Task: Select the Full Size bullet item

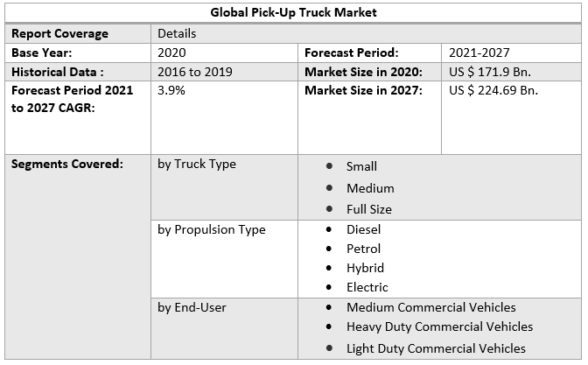Action: coord(369,209)
